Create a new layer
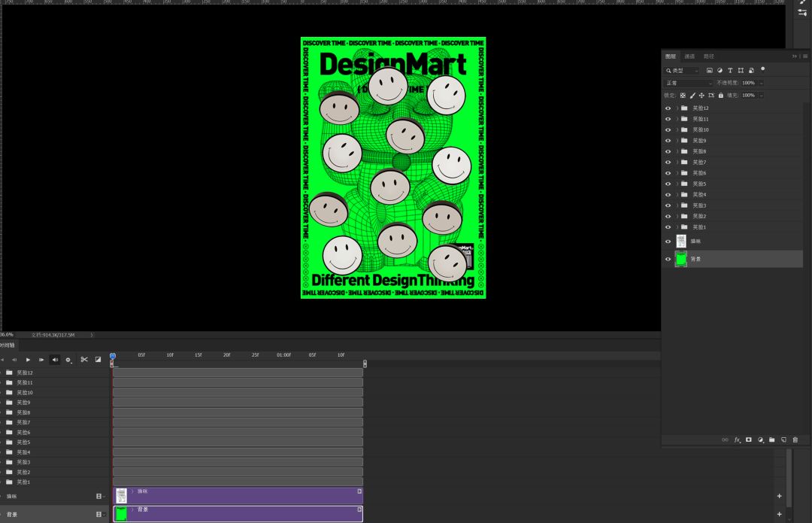812x523 pixels. 783,439
